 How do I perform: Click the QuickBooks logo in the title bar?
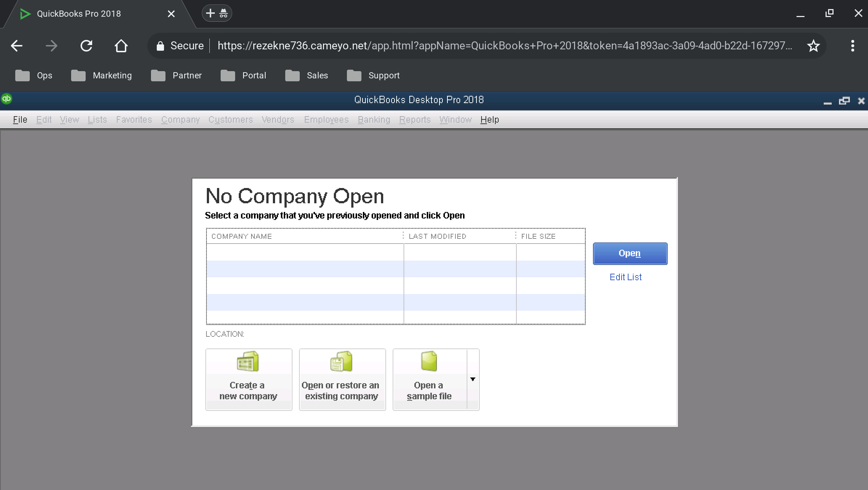7,99
